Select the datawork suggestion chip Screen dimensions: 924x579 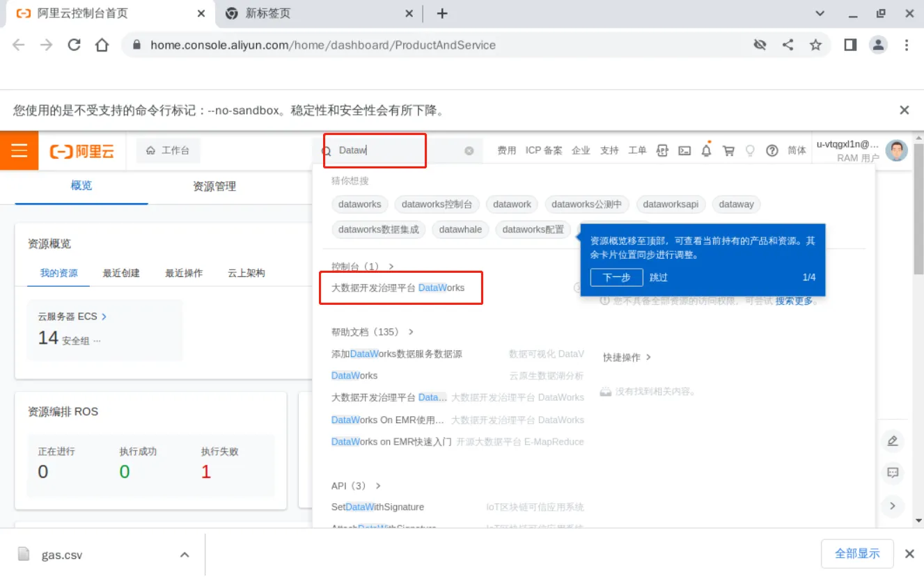tap(512, 205)
